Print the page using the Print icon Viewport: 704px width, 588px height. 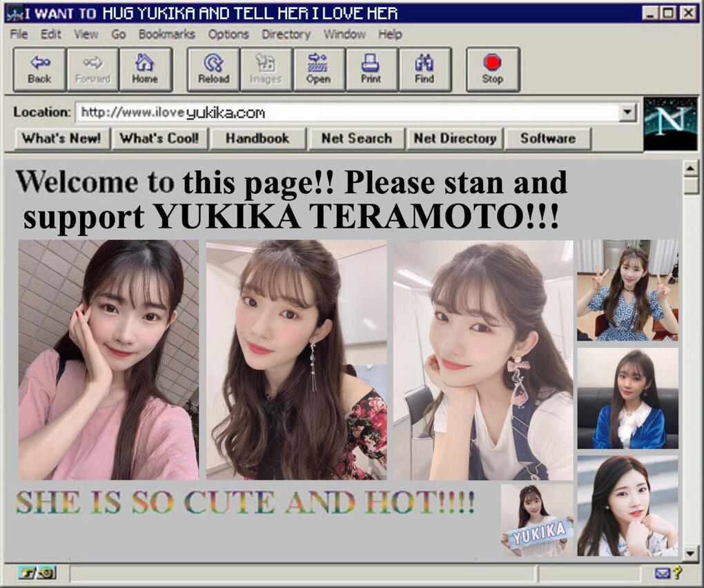click(x=371, y=70)
